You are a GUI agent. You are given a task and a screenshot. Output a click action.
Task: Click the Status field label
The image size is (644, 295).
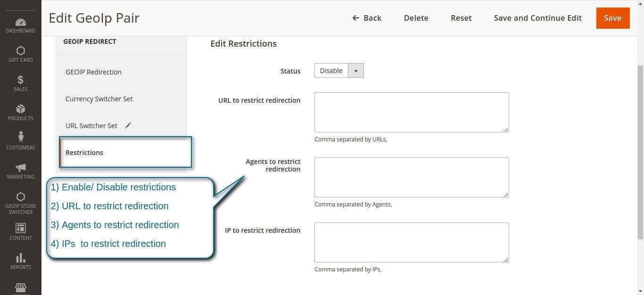(290, 71)
